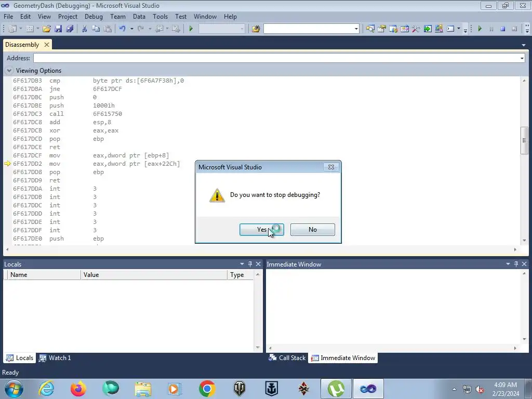
Task: Click Continue in the debug toolbar
Action: [480, 29]
